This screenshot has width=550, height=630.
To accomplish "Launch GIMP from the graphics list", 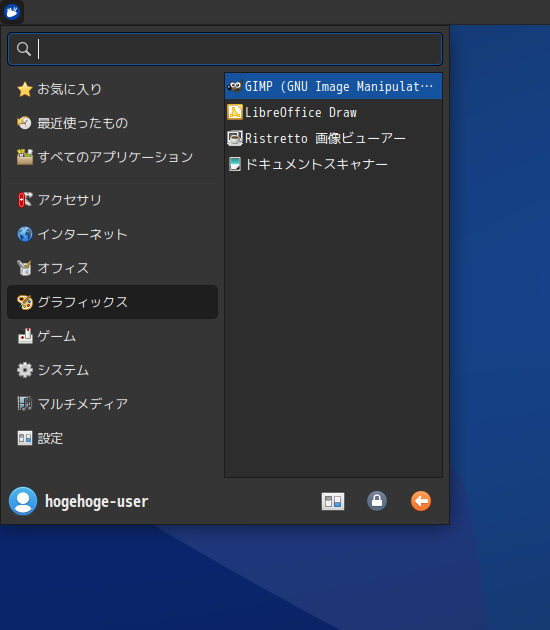I will 333,86.
